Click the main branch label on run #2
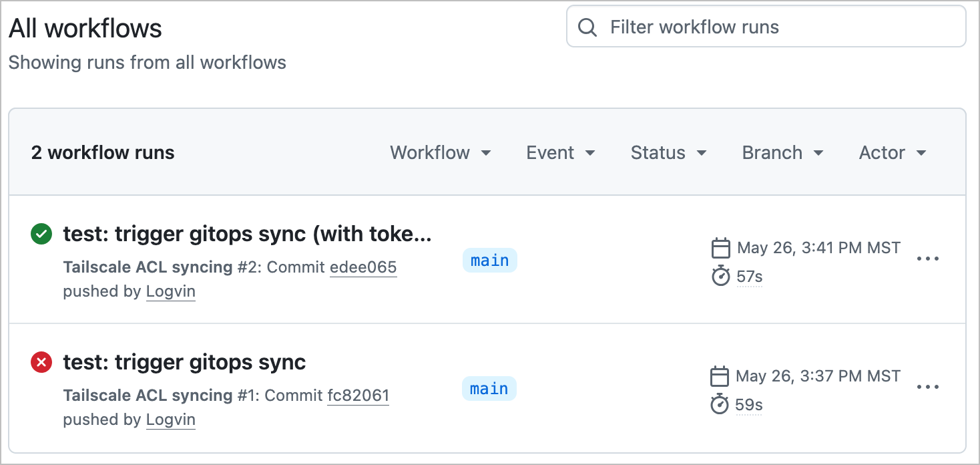Image resolution: width=980 pixels, height=465 pixels. (490, 261)
